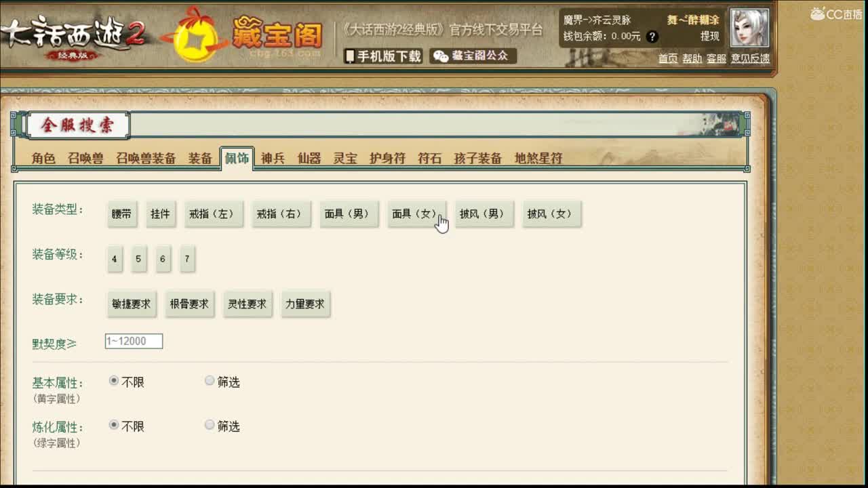Open the 客服 customer service link
This screenshot has height=488, width=868.
(716, 58)
